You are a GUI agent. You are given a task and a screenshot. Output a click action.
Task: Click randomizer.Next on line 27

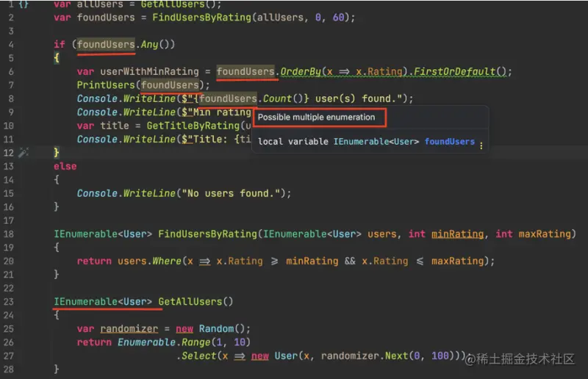(365, 355)
